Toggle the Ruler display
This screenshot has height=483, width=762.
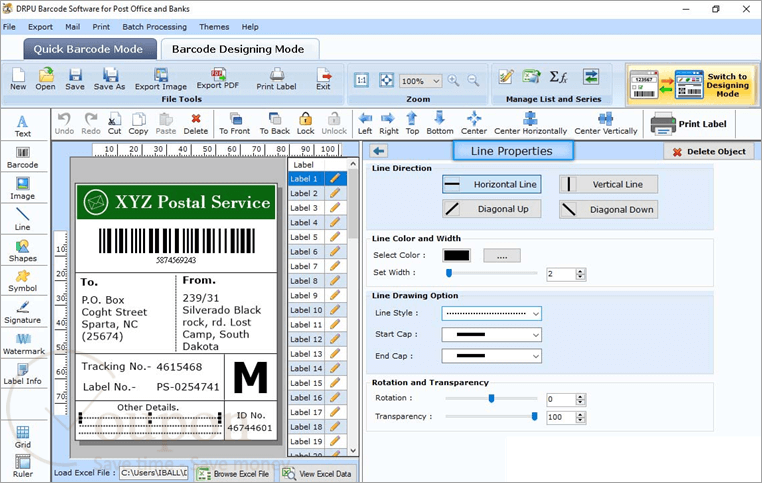(22, 466)
